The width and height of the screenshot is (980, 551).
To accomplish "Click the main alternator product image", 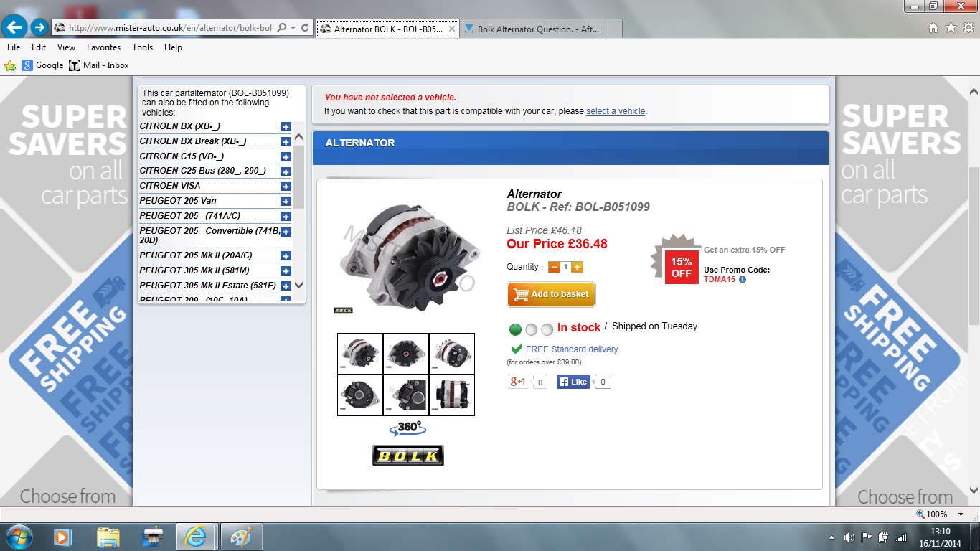I will pos(405,257).
